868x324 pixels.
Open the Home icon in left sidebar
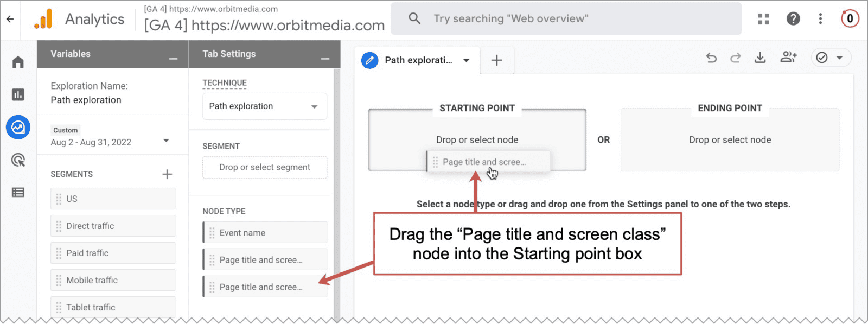(18, 62)
